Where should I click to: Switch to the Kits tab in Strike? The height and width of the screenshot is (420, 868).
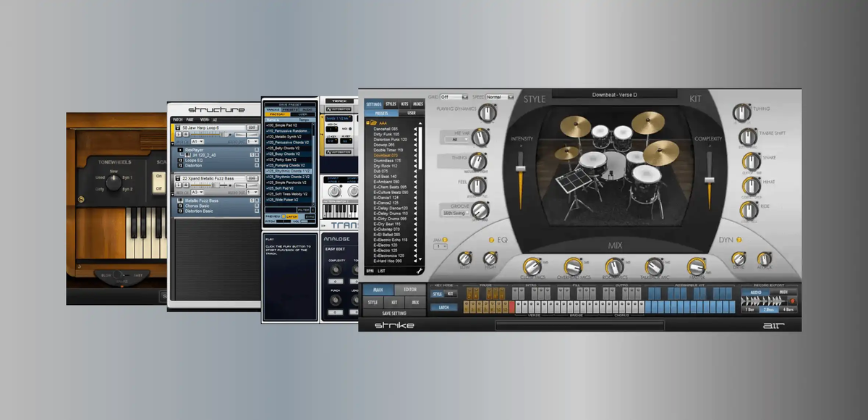(404, 104)
